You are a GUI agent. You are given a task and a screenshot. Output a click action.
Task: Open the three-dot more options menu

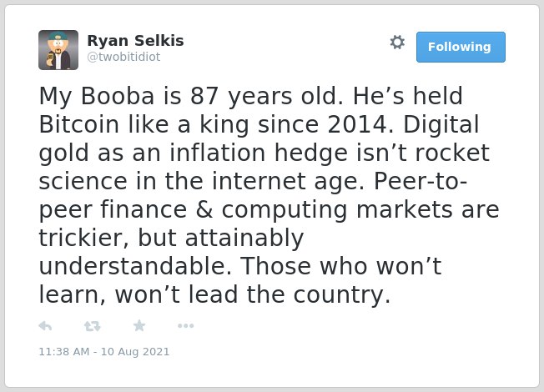pyautogui.click(x=185, y=326)
